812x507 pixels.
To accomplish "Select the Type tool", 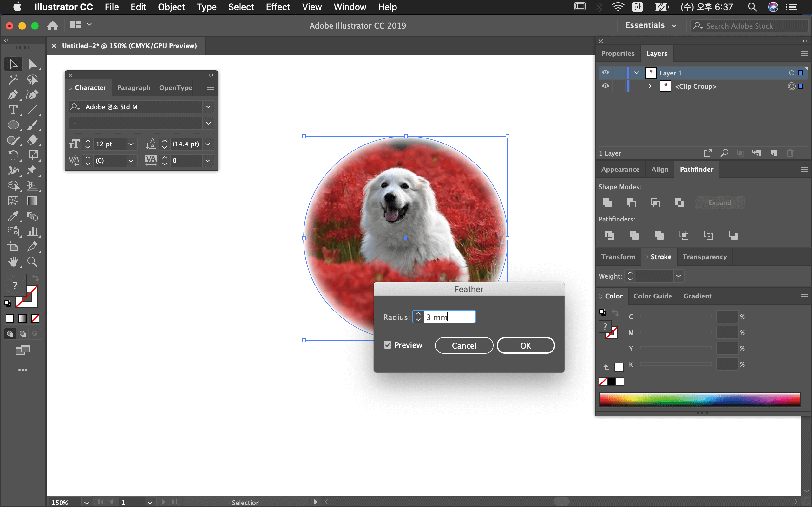I will [x=13, y=110].
